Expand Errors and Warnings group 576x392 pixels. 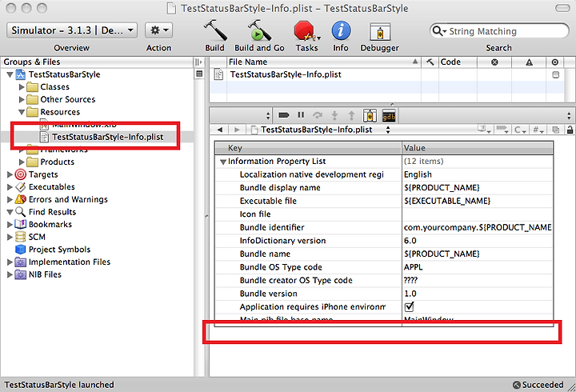pyautogui.click(x=10, y=199)
